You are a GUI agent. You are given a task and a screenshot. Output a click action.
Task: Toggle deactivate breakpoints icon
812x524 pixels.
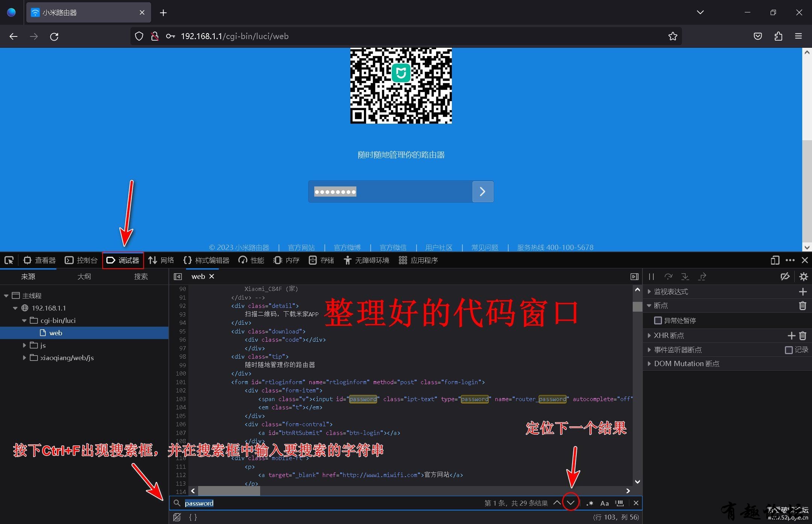click(x=785, y=277)
